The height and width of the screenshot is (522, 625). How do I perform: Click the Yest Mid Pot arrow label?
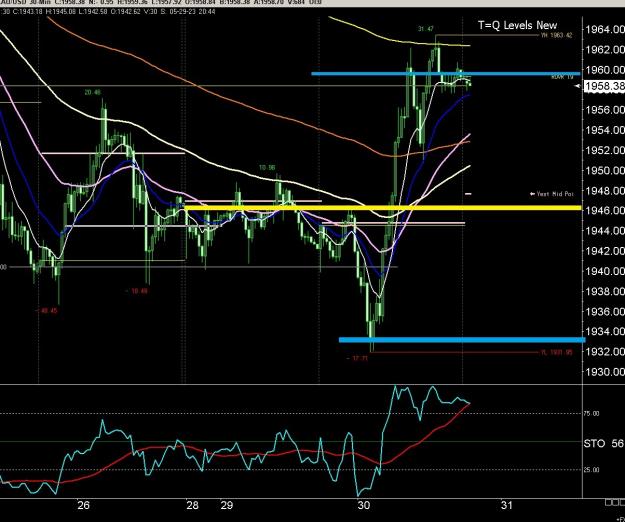pyautogui.click(x=552, y=194)
